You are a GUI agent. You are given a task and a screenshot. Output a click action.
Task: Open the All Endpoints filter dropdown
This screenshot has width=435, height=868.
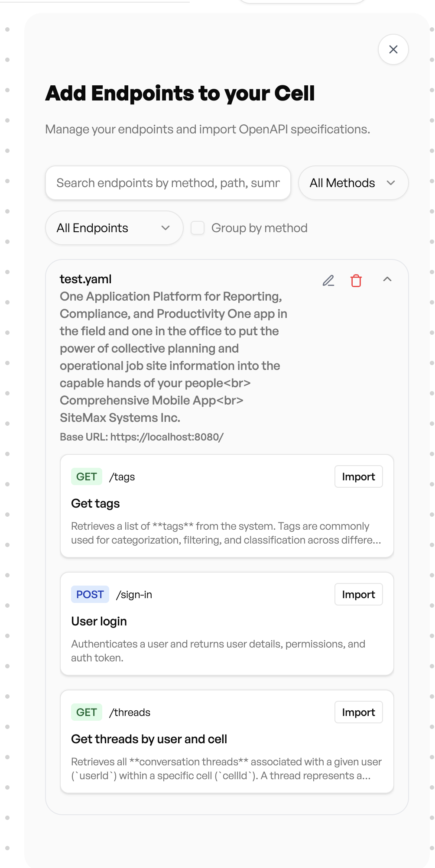tap(114, 228)
